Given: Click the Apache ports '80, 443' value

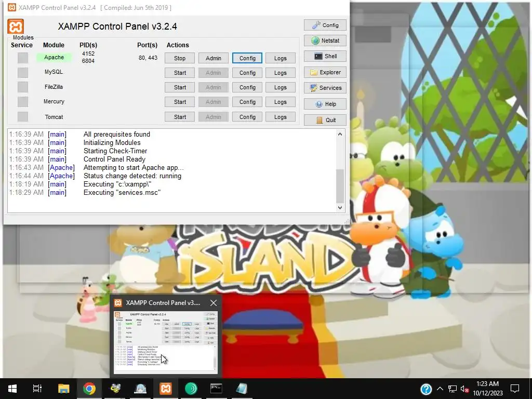Looking at the screenshot, I should click(148, 58).
